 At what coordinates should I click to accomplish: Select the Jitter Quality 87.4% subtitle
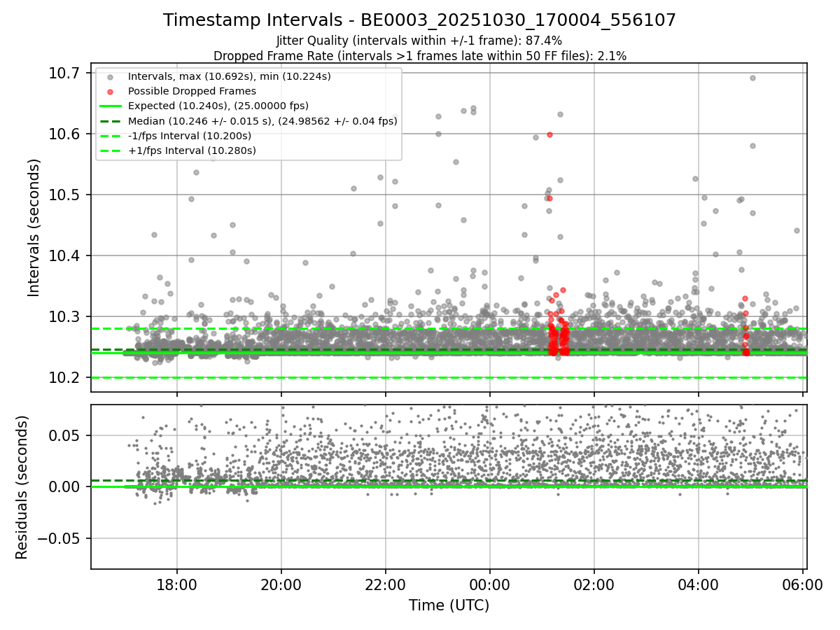[x=419, y=41]
